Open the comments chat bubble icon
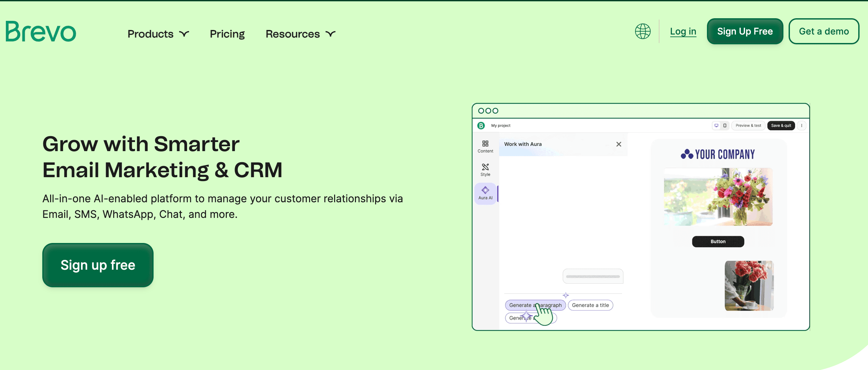 coord(716,125)
